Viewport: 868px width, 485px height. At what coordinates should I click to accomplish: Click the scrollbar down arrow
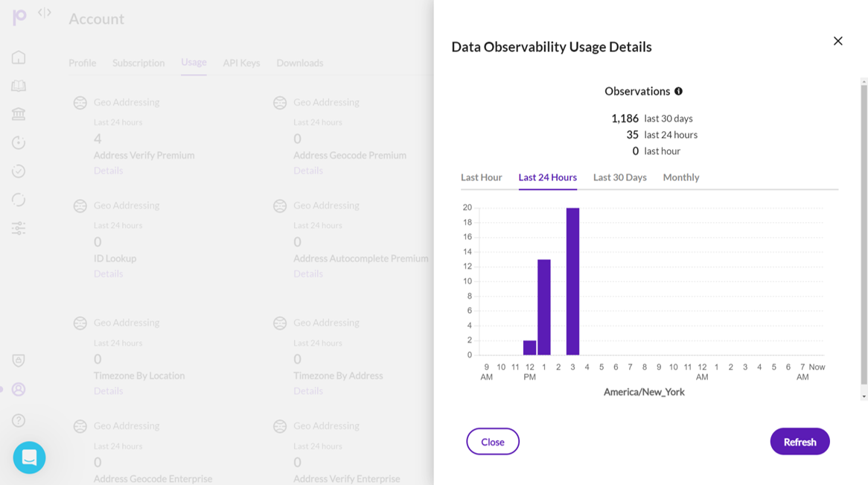coord(864,397)
